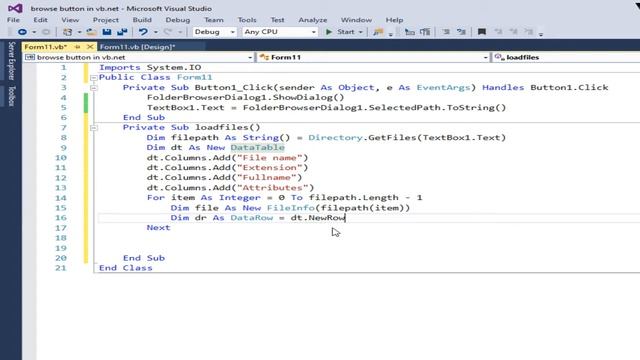This screenshot has height=360, width=640.
Task: Open the Redo history dropdown arrow
Action: pyautogui.click(x=180, y=32)
